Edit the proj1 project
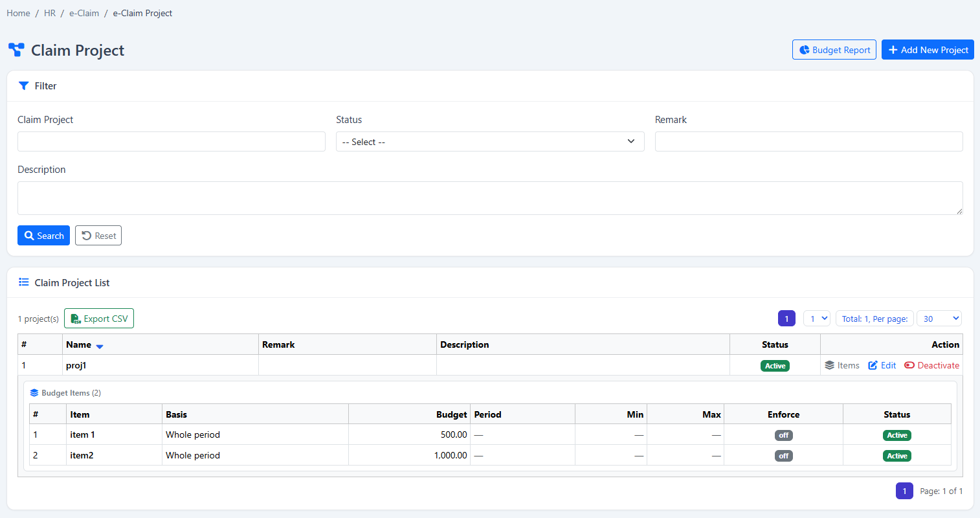The image size is (980, 518). tap(882, 365)
